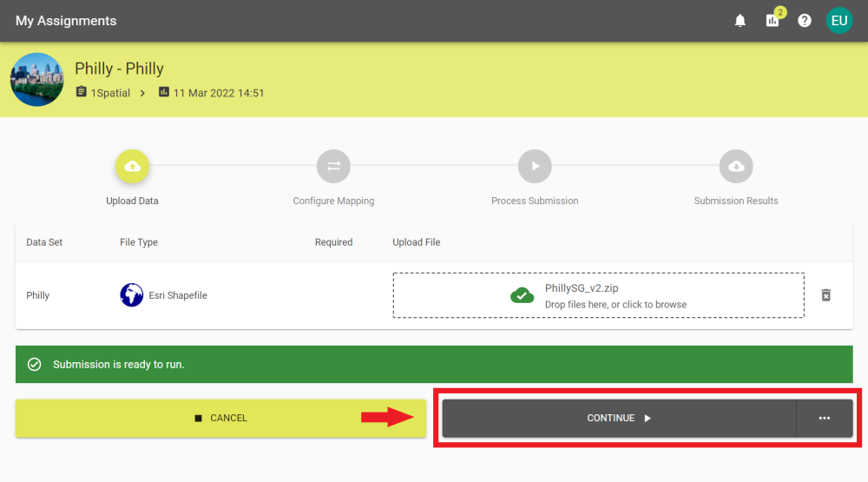Click the Process Submission step icon

(535, 166)
